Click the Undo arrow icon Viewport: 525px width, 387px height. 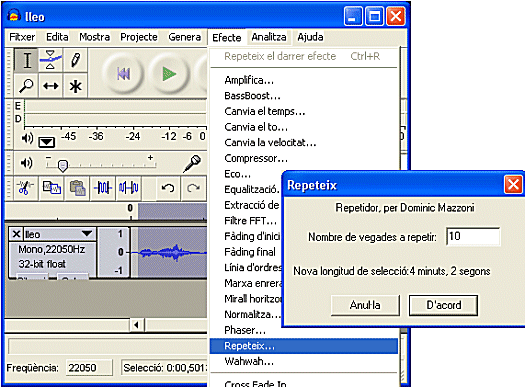click(168, 188)
